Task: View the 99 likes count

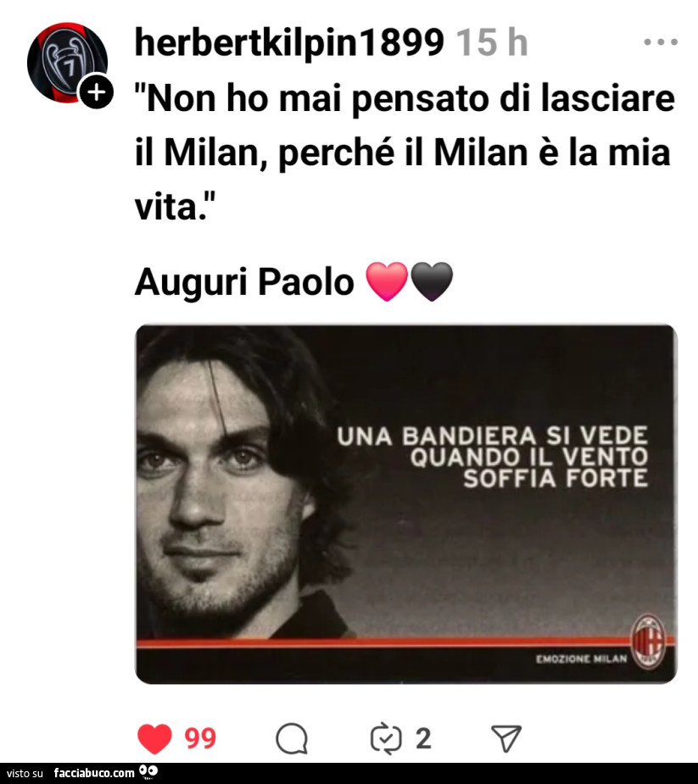Action: point(200,738)
